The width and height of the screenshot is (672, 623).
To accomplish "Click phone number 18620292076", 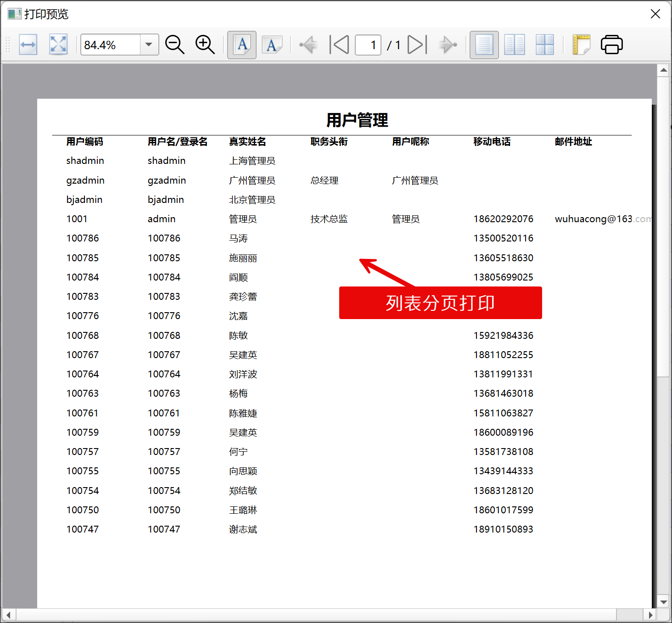I will tap(504, 219).
